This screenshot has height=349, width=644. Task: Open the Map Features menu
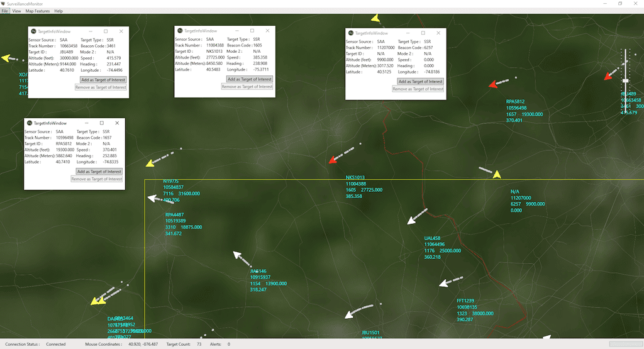[x=37, y=11]
